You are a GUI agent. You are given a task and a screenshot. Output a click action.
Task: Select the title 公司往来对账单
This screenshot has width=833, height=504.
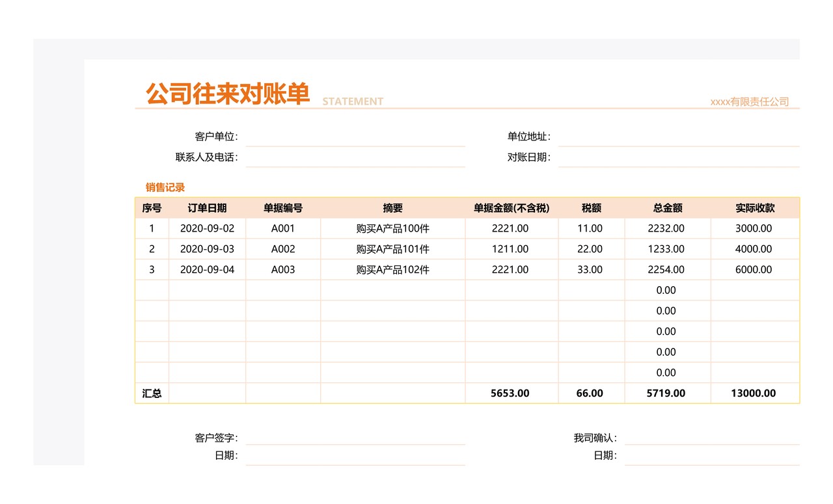coord(228,94)
